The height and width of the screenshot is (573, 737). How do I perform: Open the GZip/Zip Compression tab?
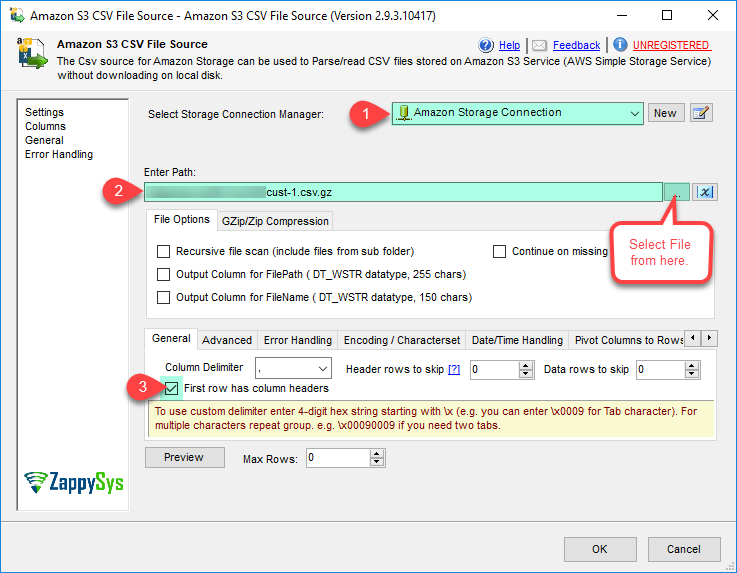pos(275,221)
